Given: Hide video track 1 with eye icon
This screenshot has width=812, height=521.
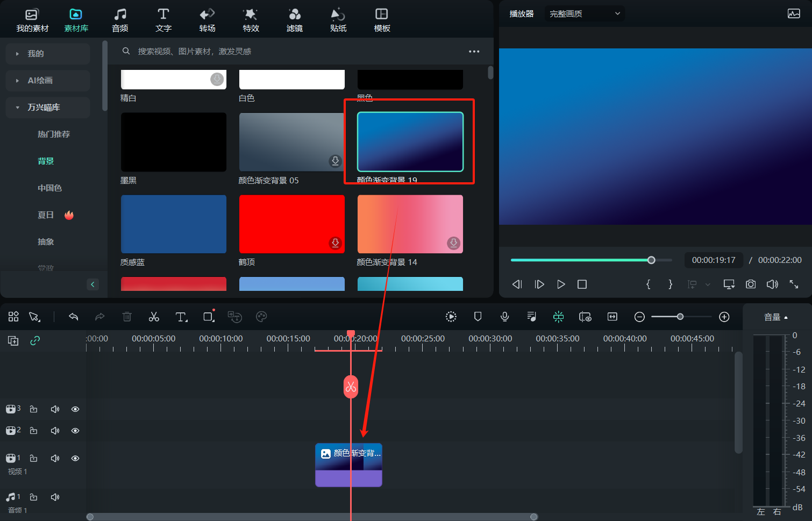Looking at the screenshot, I should tap(75, 458).
